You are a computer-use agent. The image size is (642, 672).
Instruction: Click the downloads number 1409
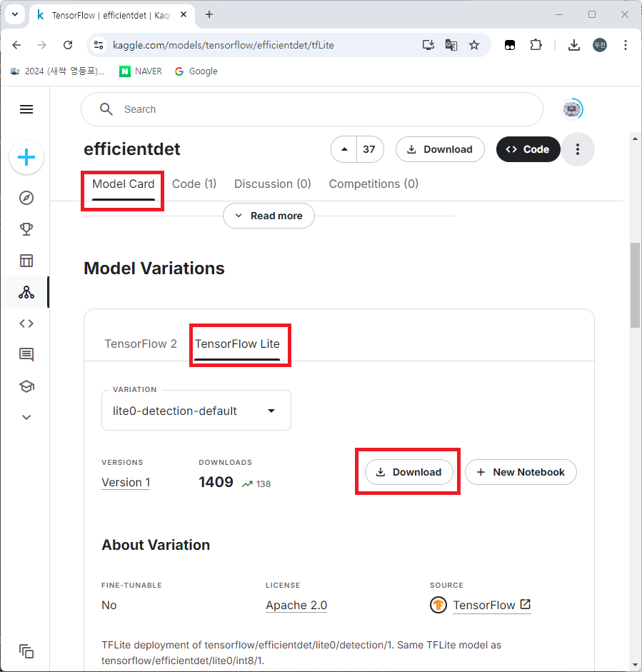[x=216, y=482]
